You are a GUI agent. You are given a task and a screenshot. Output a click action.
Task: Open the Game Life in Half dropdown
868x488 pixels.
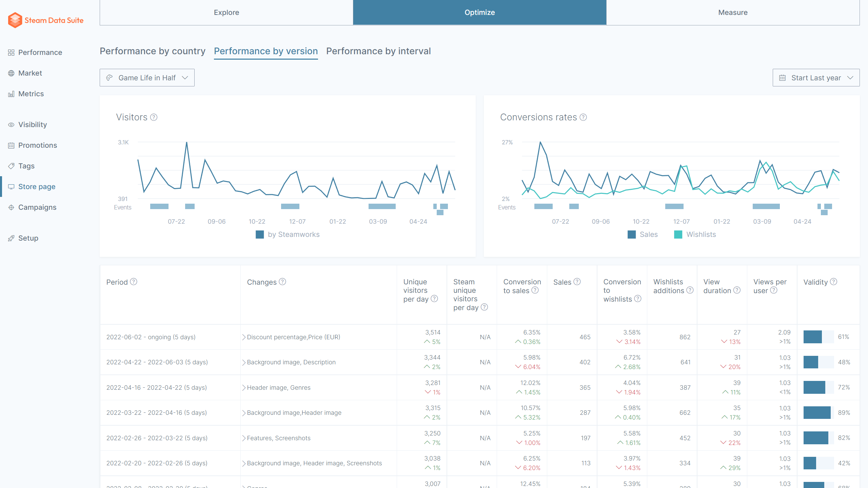(147, 78)
